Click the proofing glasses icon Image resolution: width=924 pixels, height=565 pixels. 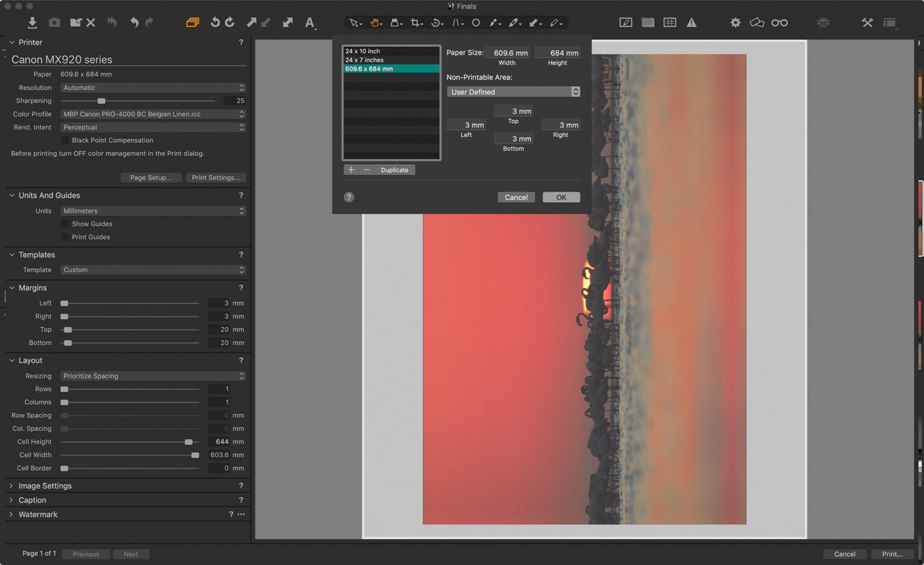coord(779,22)
